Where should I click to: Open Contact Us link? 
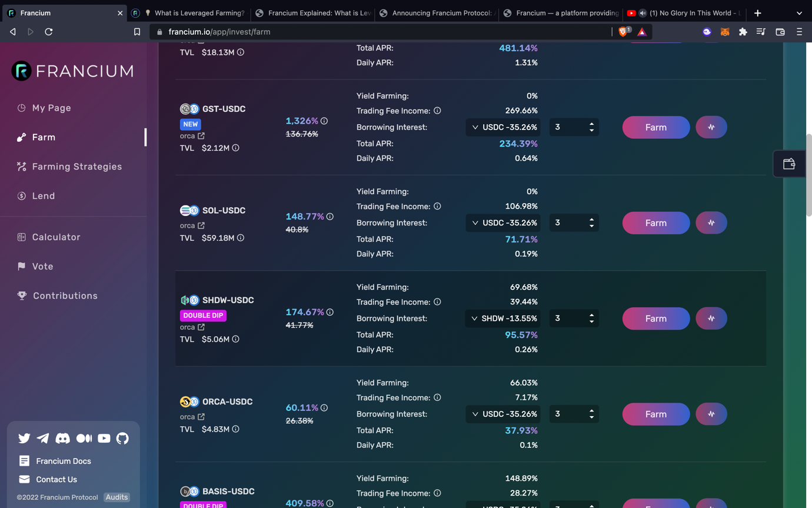pos(48,480)
